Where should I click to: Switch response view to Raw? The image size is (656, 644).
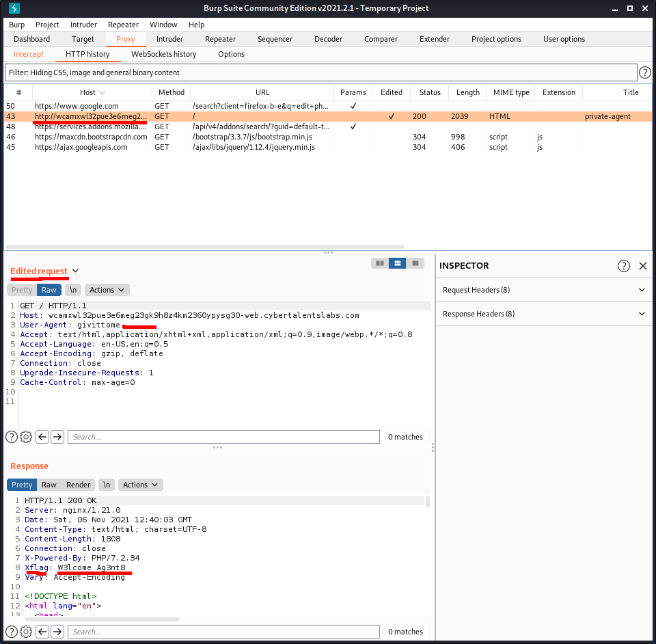tap(49, 485)
